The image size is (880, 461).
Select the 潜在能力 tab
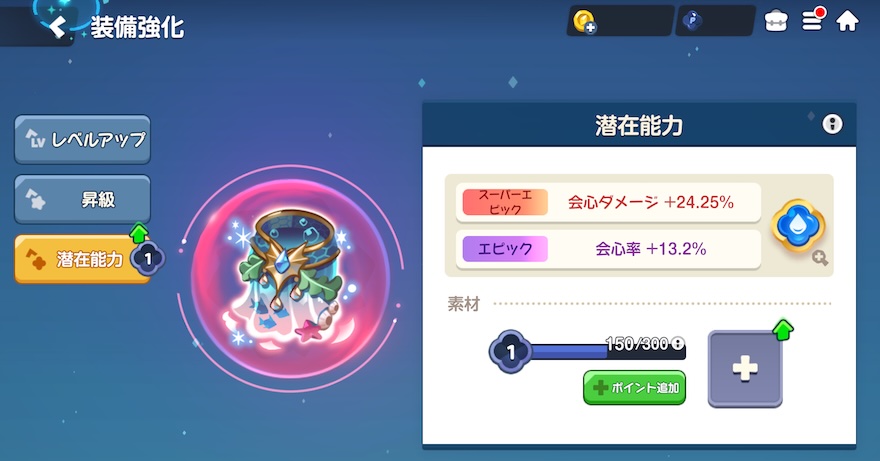(82, 259)
